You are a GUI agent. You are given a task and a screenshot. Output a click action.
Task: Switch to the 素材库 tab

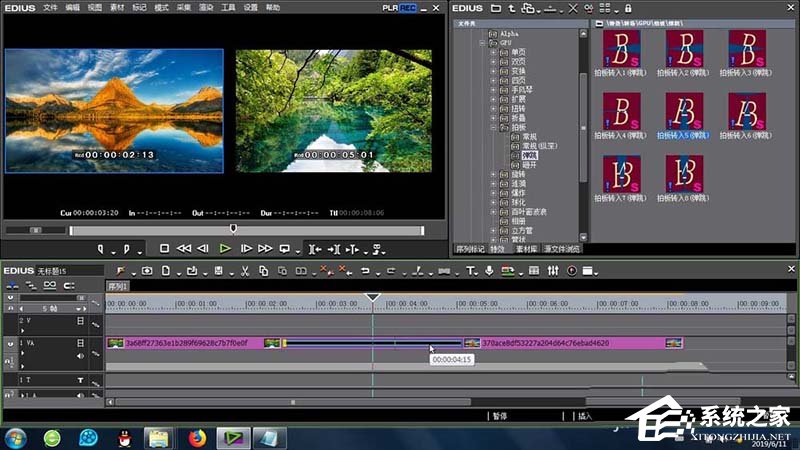tap(527, 248)
